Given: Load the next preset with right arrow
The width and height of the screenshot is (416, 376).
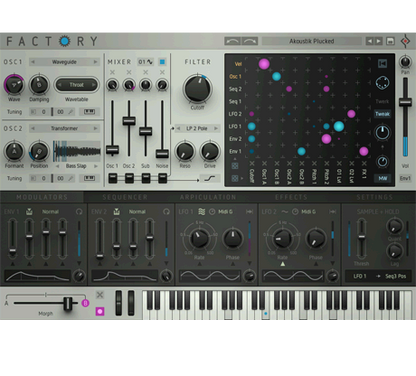Looking at the screenshot, I should point(378,41).
